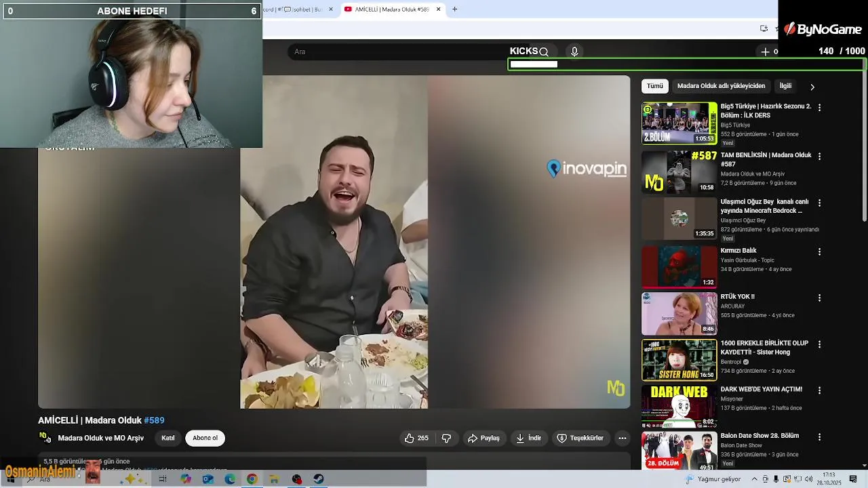Screen dimensions: 868x488
Task: Click the Madara Olduk channel avatar
Action: pos(45,437)
